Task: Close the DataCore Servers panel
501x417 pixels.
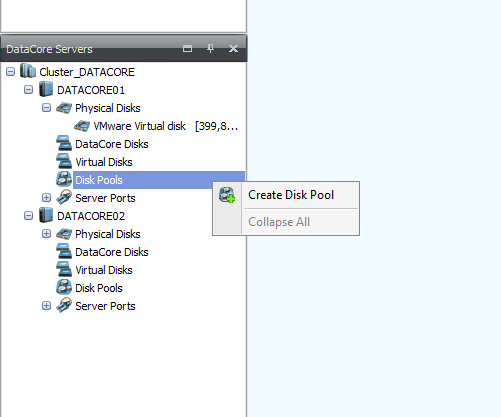Action: pyautogui.click(x=233, y=49)
